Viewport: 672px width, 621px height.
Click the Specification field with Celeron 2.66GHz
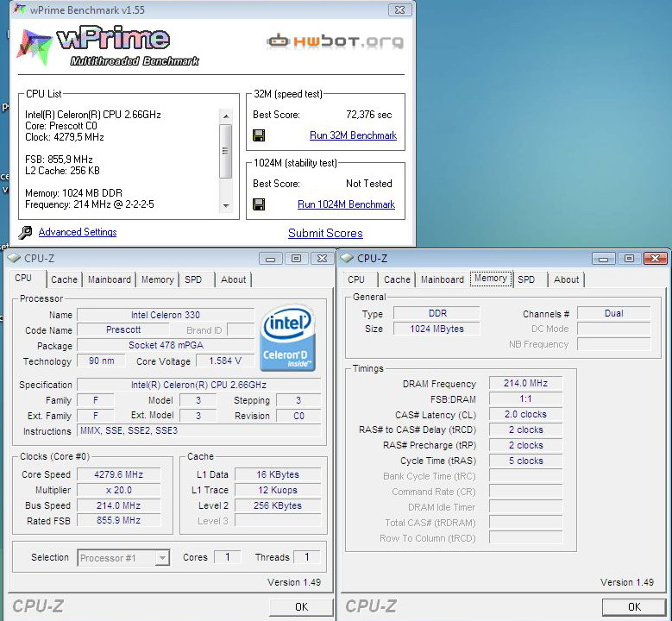tap(198, 385)
